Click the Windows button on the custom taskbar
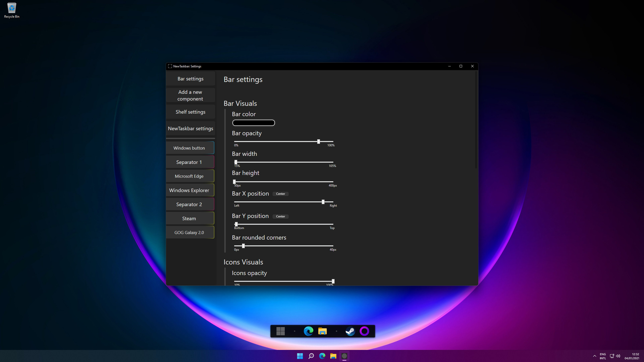Viewport: 644px width, 362px height. 281,331
